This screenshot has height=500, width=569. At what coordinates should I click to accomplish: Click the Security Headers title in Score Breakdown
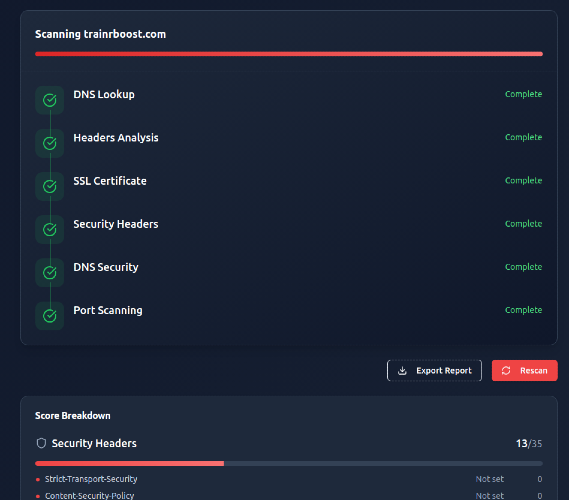[94, 443]
